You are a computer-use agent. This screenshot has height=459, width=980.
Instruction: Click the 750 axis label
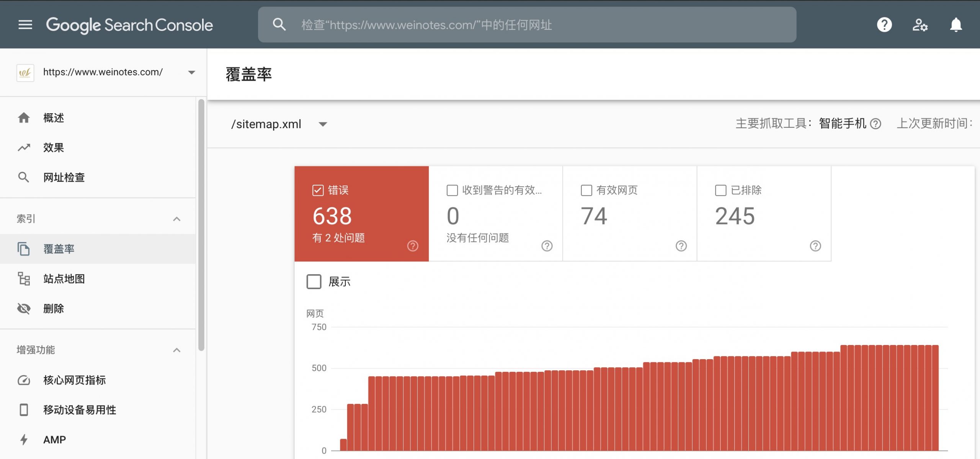(319, 327)
